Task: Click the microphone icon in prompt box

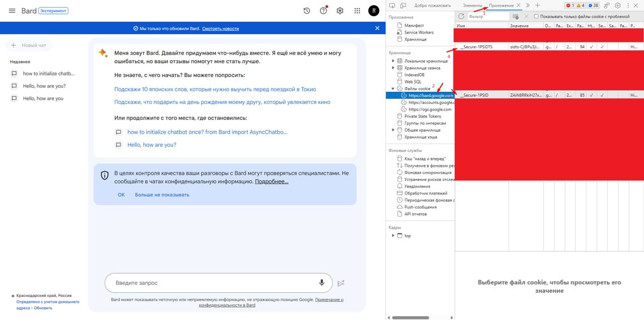Action: [x=321, y=283]
